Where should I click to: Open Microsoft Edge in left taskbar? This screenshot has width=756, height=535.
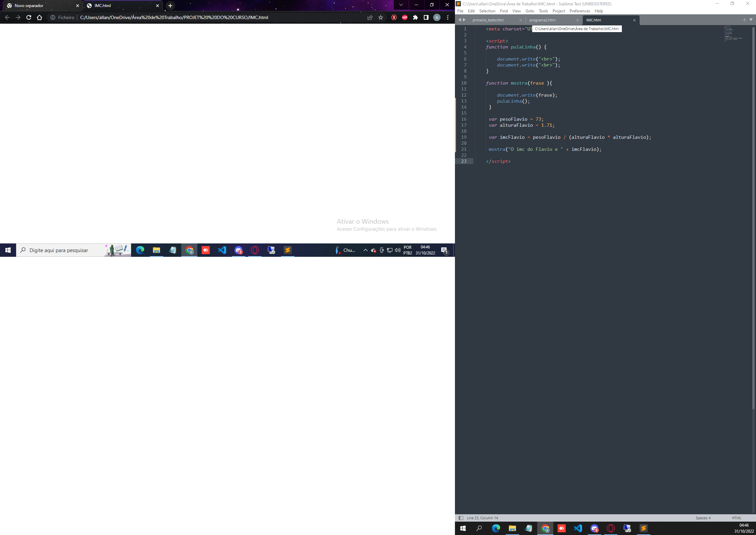[x=140, y=250]
